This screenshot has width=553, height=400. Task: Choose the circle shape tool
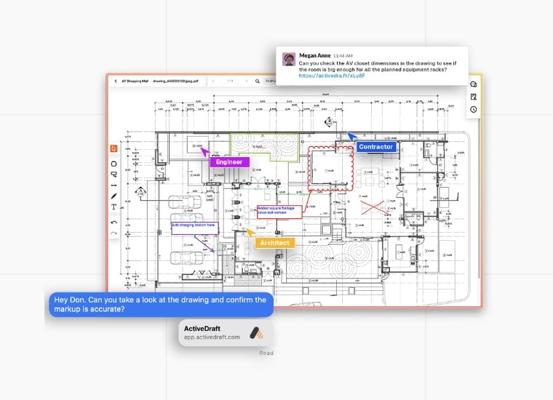(114, 164)
